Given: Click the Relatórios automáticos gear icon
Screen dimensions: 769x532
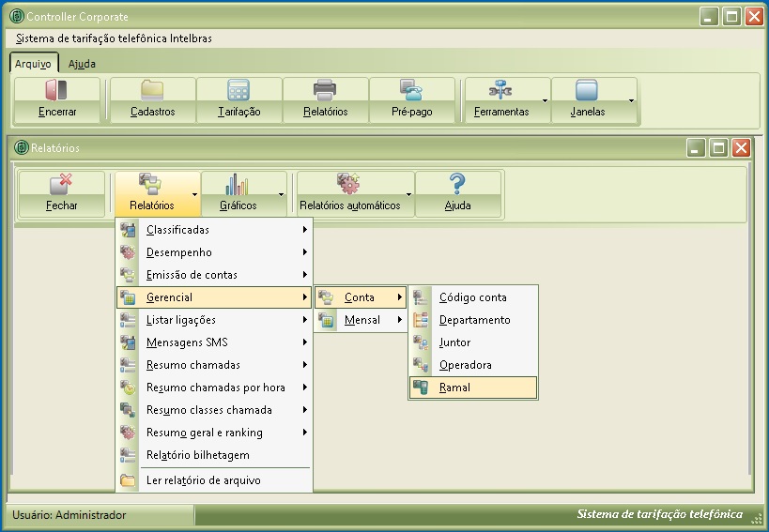Looking at the screenshot, I should point(349,185).
